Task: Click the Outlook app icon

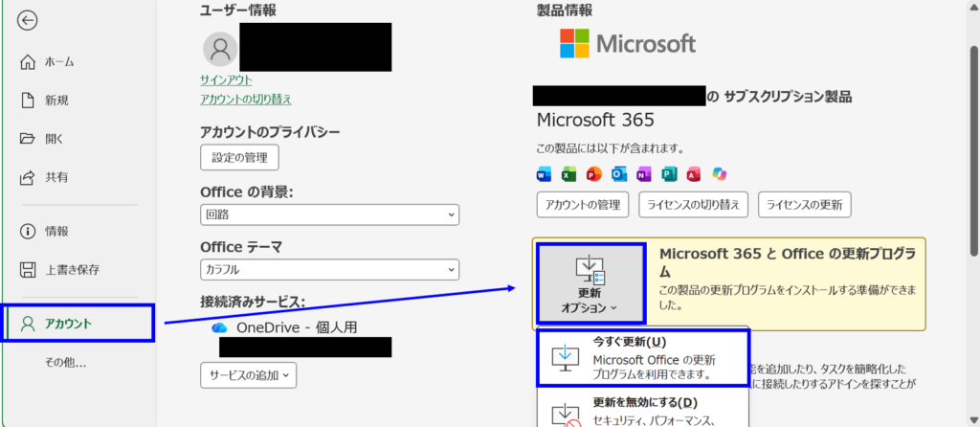Action: pos(619,175)
